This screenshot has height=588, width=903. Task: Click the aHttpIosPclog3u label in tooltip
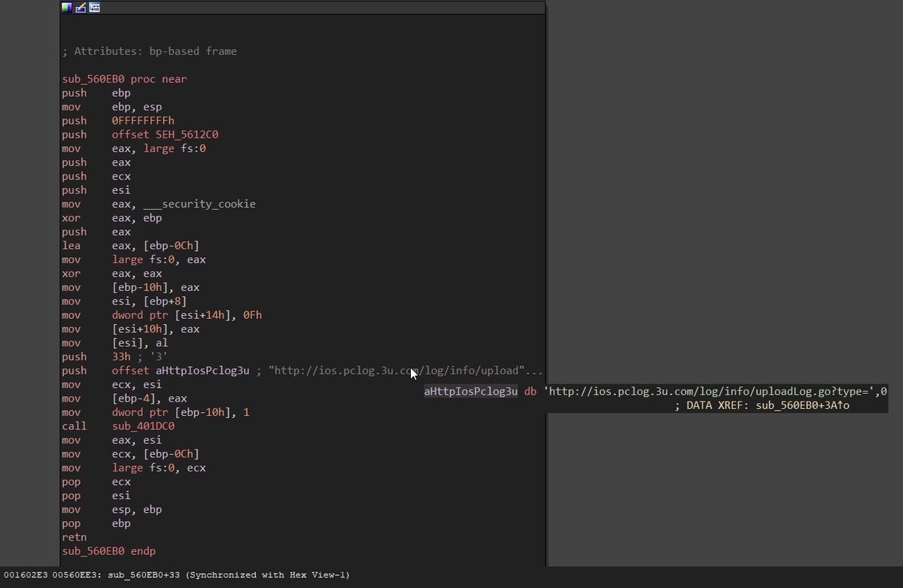(470, 392)
